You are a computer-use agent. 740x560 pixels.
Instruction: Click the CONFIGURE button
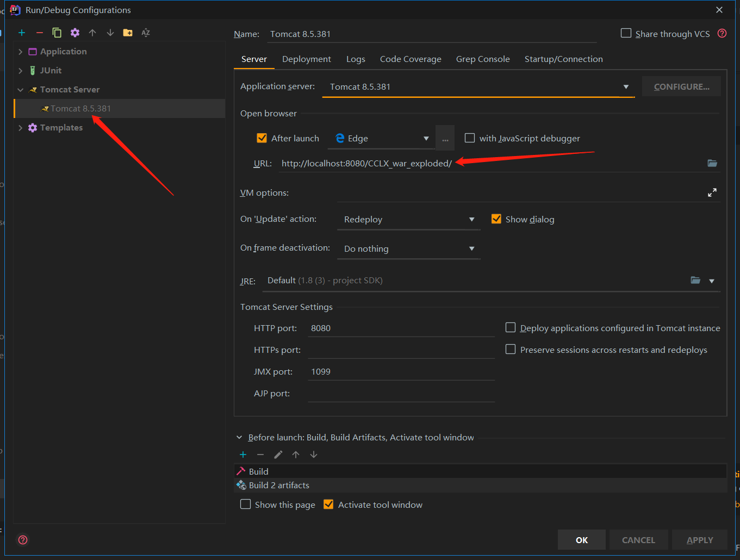[x=681, y=86]
